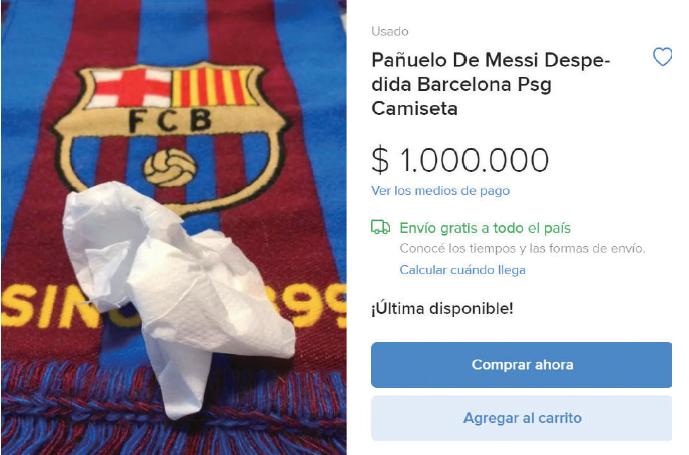Click the ¡Última disponible! notice
The width and height of the screenshot is (689, 455).
pyautogui.click(x=442, y=309)
